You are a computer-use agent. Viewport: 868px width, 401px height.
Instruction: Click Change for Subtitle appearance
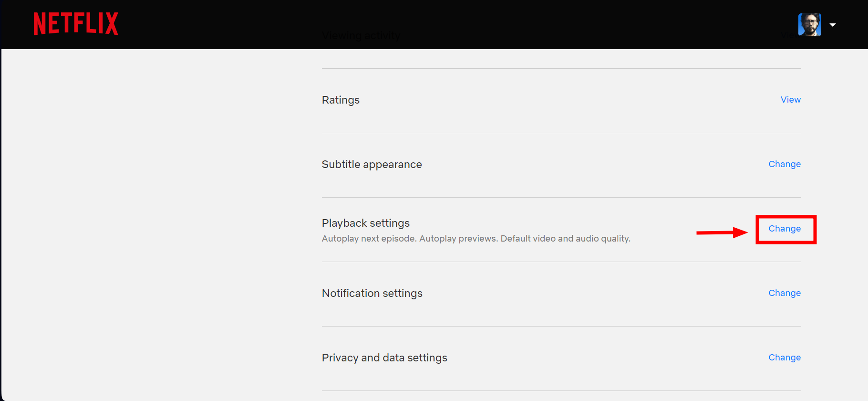point(784,164)
